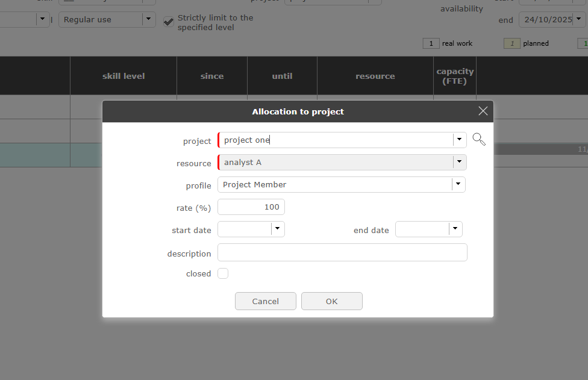The height and width of the screenshot is (380, 588).
Task: Click the magnifier search icon beside project
Action: (x=479, y=140)
